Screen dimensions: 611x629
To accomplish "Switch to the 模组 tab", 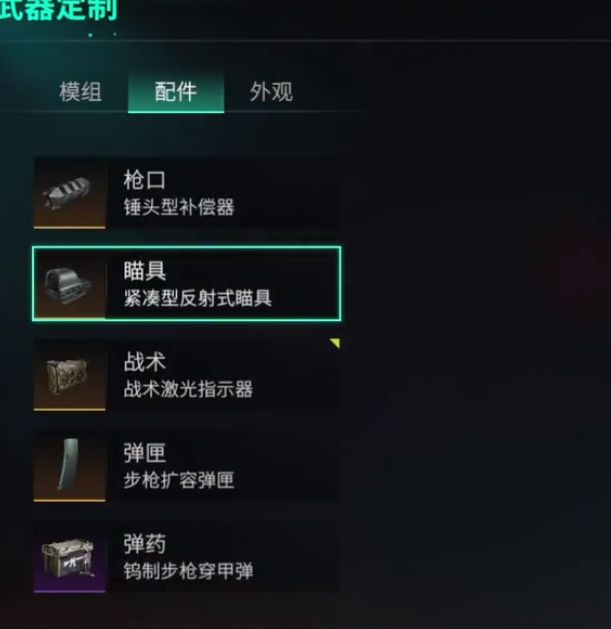I will pyautogui.click(x=80, y=92).
